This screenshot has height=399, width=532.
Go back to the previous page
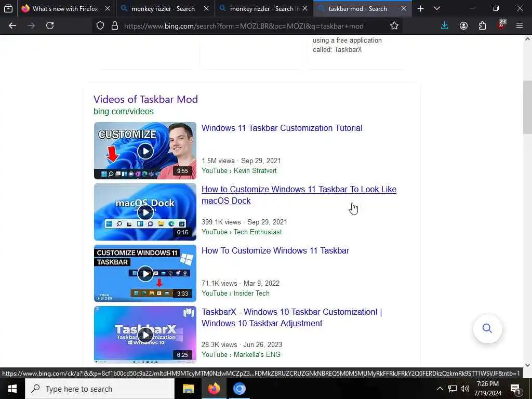(12, 25)
